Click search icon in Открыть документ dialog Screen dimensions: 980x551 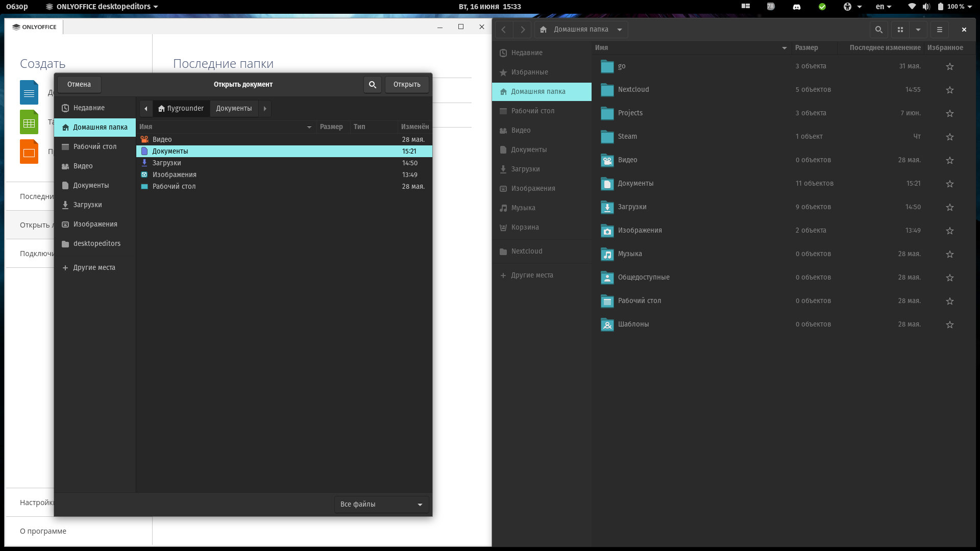point(372,84)
